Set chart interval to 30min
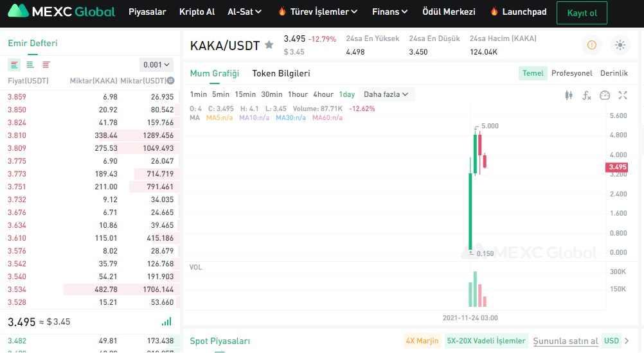644x353 pixels. click(x=272, y=94)
